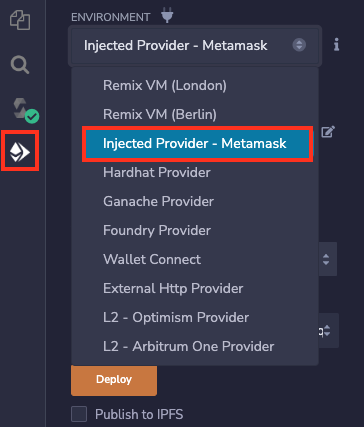Open the value unit dropdown arrows
The image size is (364, 427).
pos(327,259)
